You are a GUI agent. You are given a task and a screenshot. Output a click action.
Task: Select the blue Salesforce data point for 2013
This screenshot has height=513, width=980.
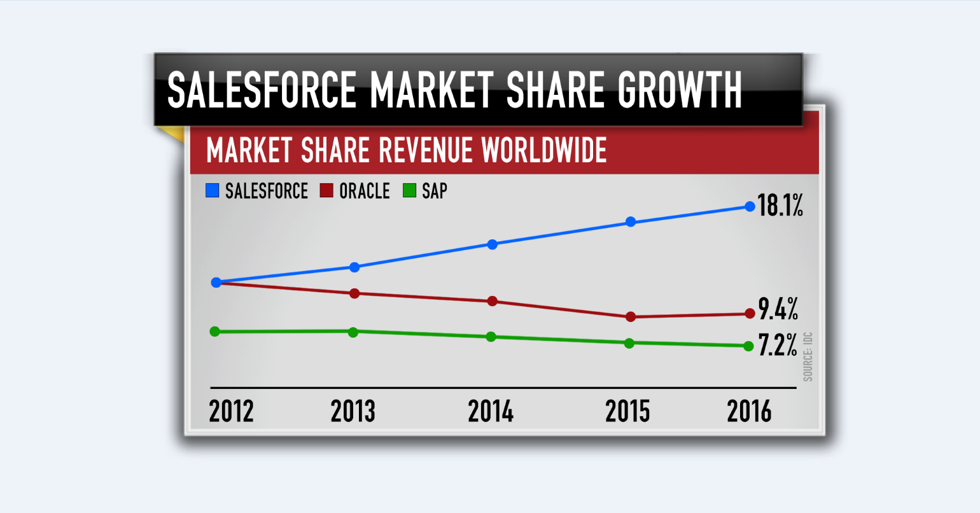[x=354, y=267]
